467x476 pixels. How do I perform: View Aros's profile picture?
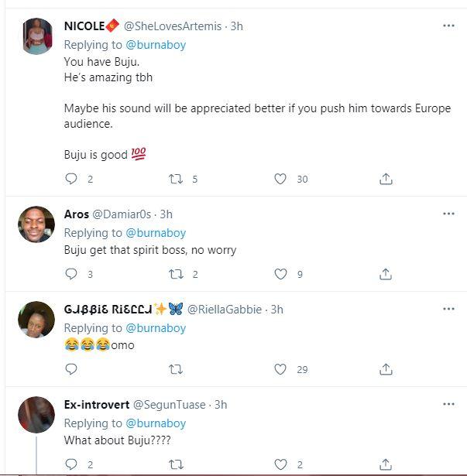point(36,224)
